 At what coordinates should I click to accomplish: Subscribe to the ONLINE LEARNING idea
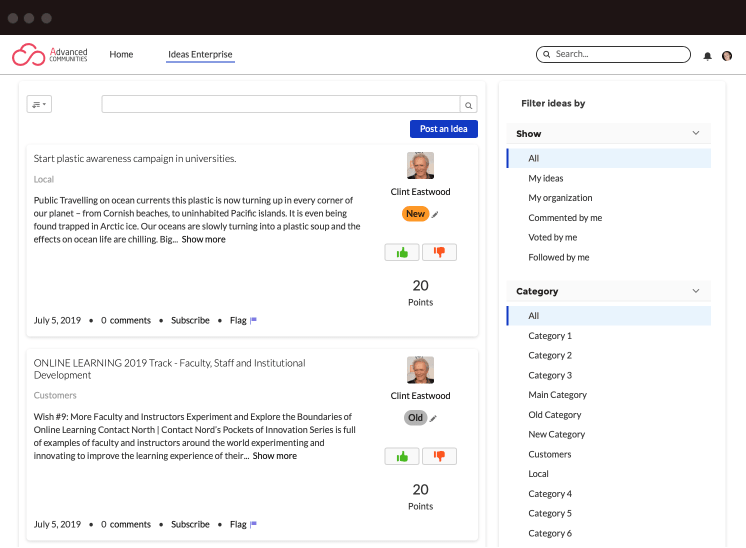pos(190,524)
